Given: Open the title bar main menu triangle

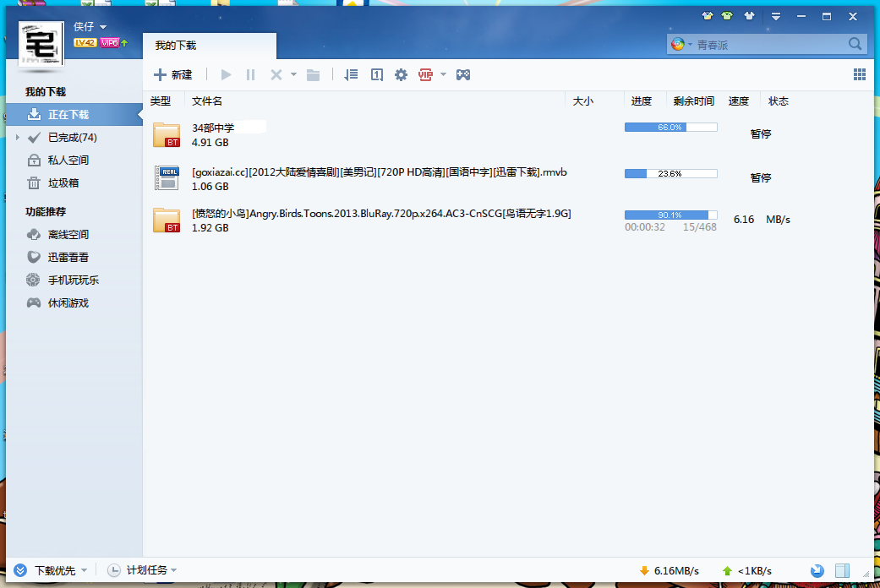Looking at the screenshot, I should [776, 16].
